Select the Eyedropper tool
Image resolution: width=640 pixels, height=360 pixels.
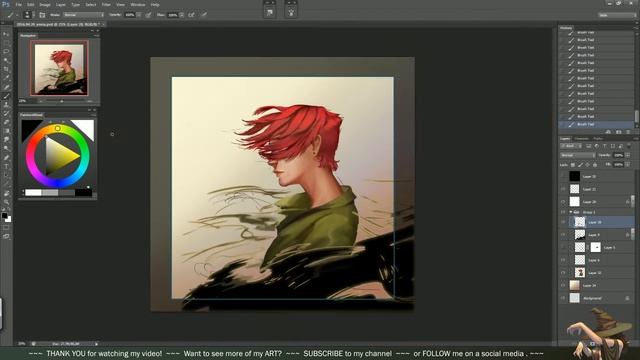point(6,78)
